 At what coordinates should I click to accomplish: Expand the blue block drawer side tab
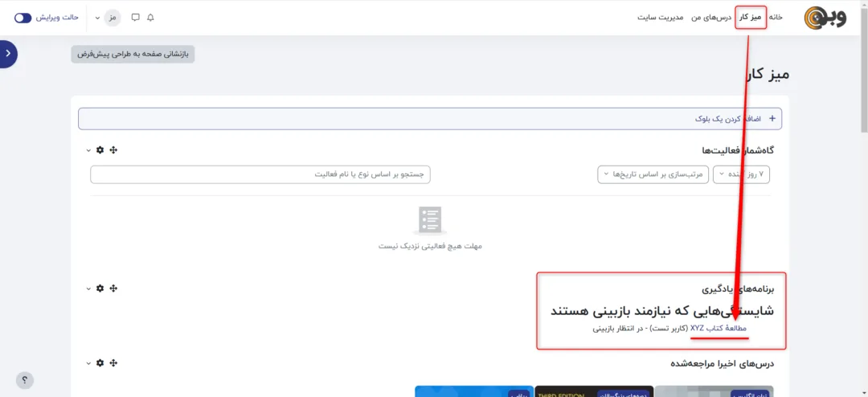(x=8, y=53)
